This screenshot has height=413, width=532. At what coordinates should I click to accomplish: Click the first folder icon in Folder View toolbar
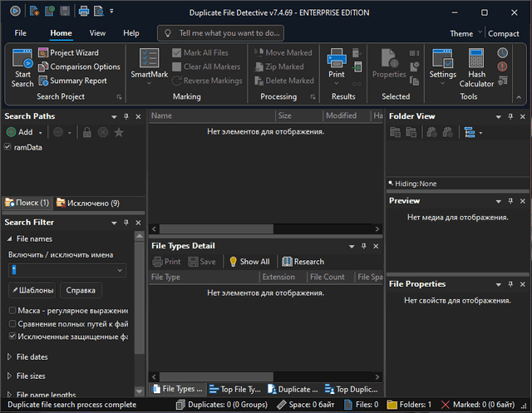tap(396, 133)
